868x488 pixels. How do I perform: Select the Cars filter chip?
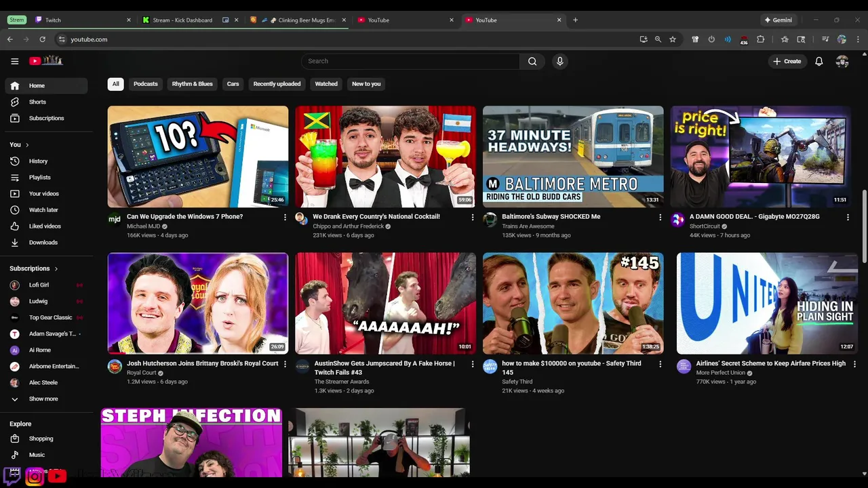(x=233, y=84)
